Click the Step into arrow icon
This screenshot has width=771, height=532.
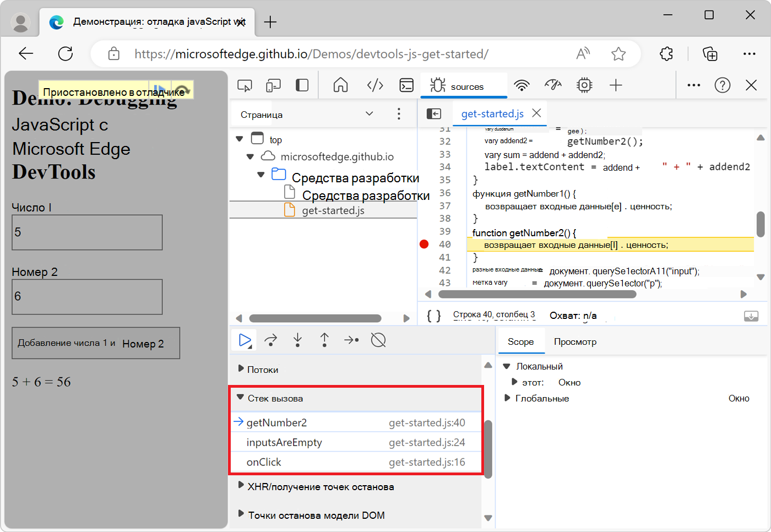tap(297, 340)
